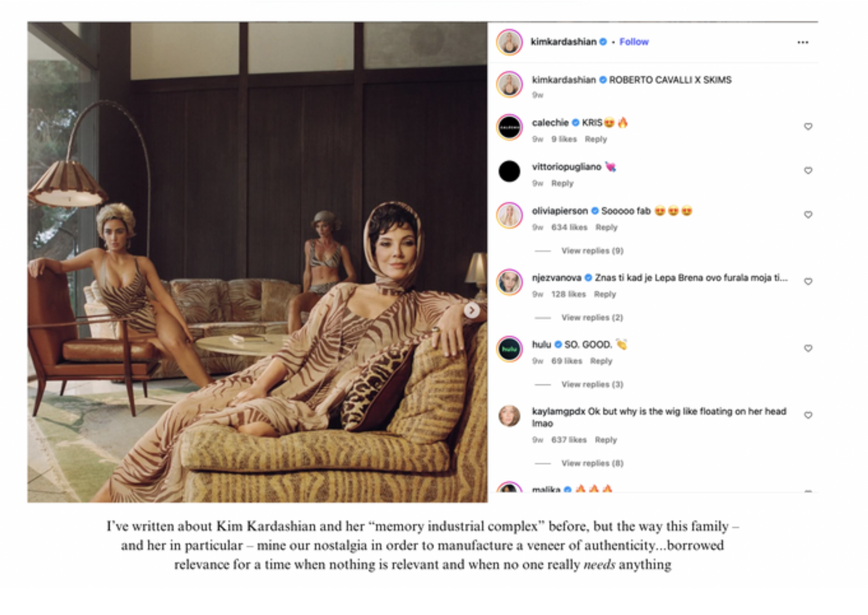Image resolution: width=868 pixels, height=615 pixels.
Task: Open the three-dot more options menu
Action: [802, 42]
